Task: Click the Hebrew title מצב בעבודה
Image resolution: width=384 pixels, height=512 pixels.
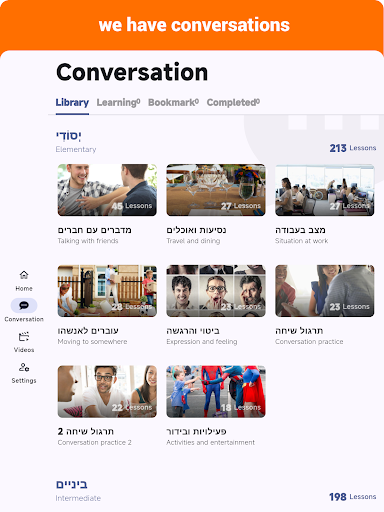Action: (300, 230)
